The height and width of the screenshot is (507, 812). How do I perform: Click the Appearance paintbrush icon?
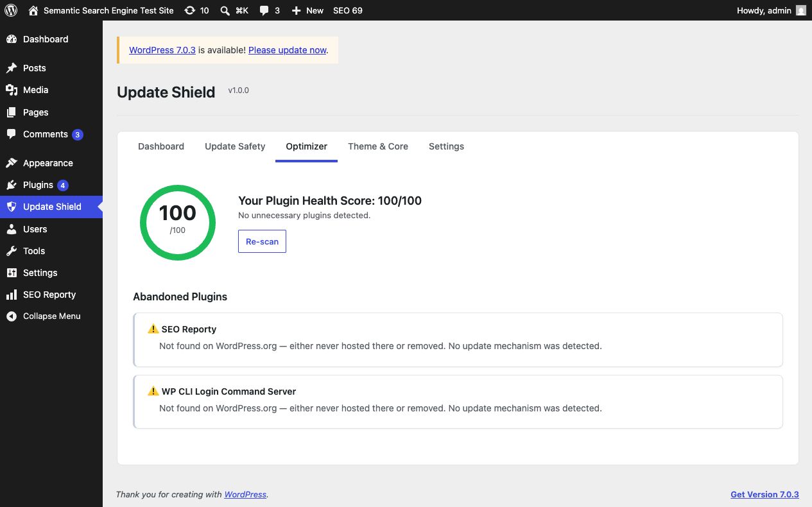[12, 163]
